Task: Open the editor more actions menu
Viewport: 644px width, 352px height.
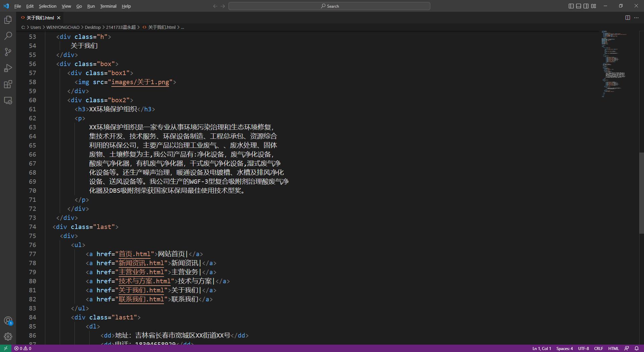Action: click(x=636, y=18)
